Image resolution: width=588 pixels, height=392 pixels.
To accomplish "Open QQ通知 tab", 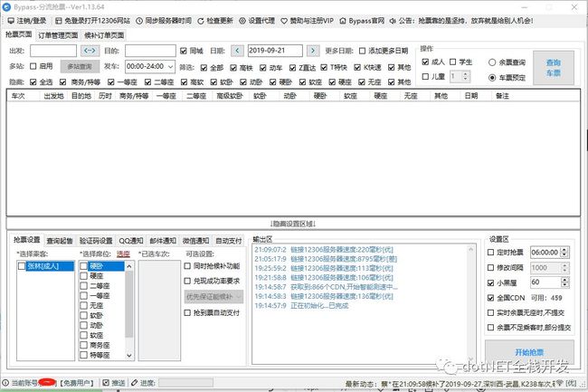I will click(x=131, y=241).
